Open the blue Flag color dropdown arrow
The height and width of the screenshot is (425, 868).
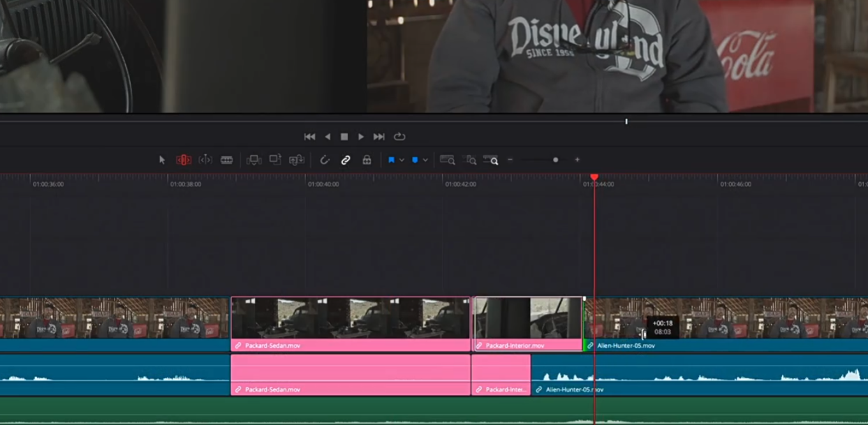click(402, 160)
